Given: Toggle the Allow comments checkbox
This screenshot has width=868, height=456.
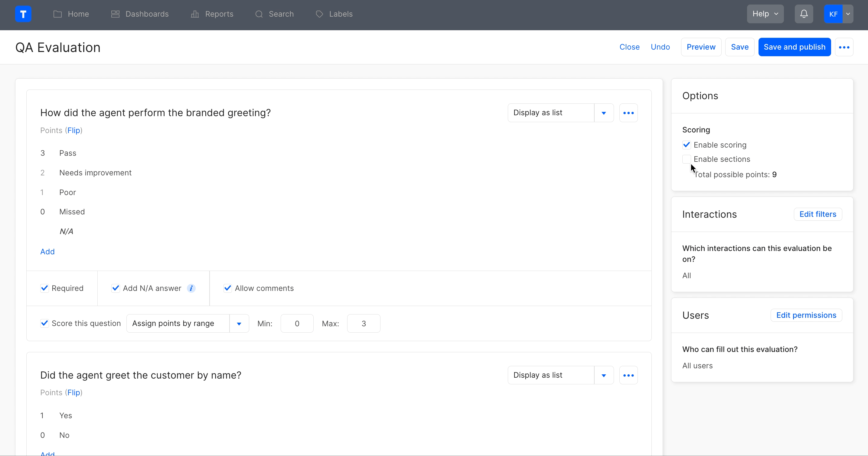Looking at the screenshot, I should 227,288.
